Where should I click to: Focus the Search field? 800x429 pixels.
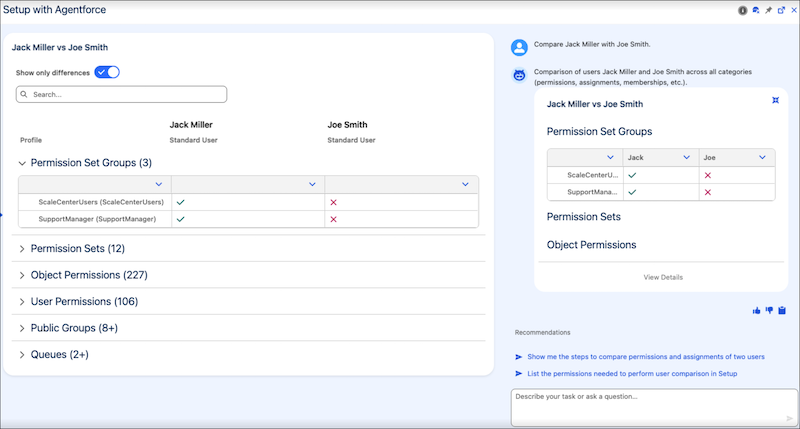121,94
